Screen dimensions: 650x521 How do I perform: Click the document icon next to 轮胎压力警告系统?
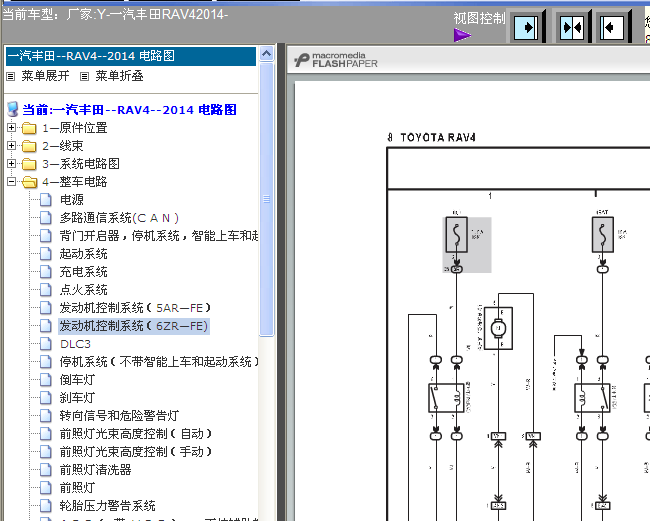click(x=46, y=506)
